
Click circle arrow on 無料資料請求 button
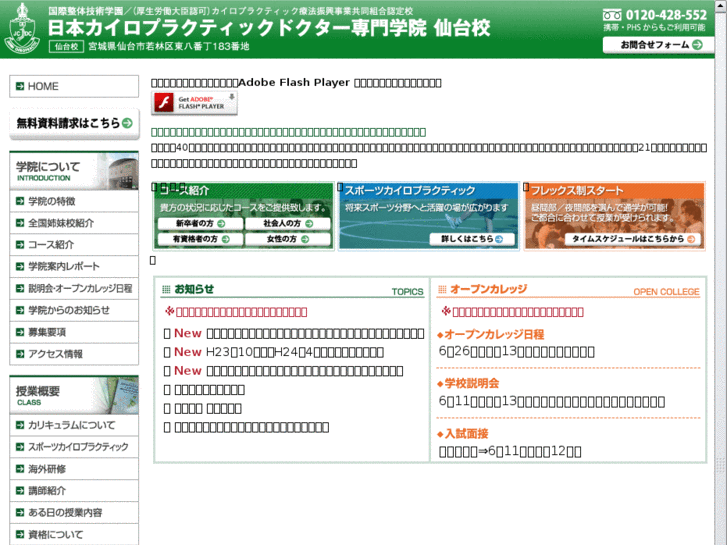tap(127, 123)
